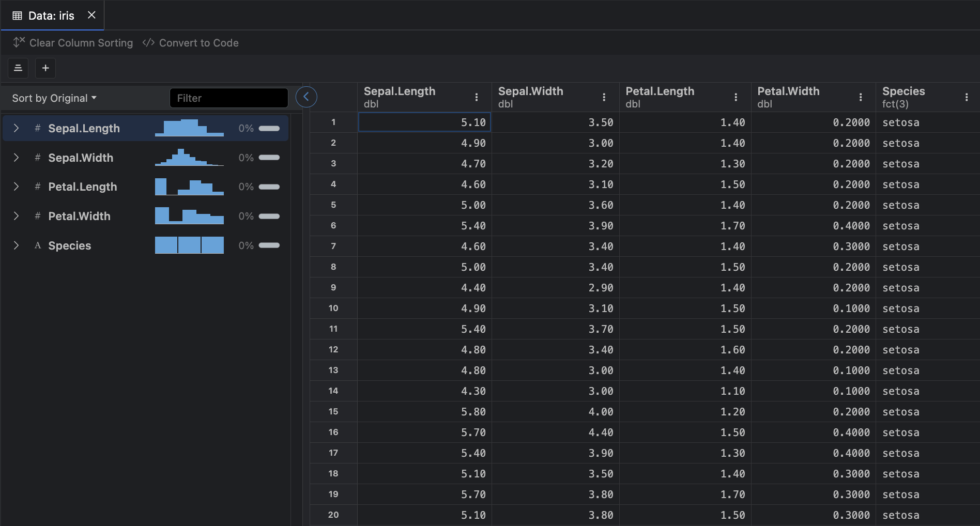980x526 pixels.
Task: Select the Data: iris tab
Action: point(51,16)
